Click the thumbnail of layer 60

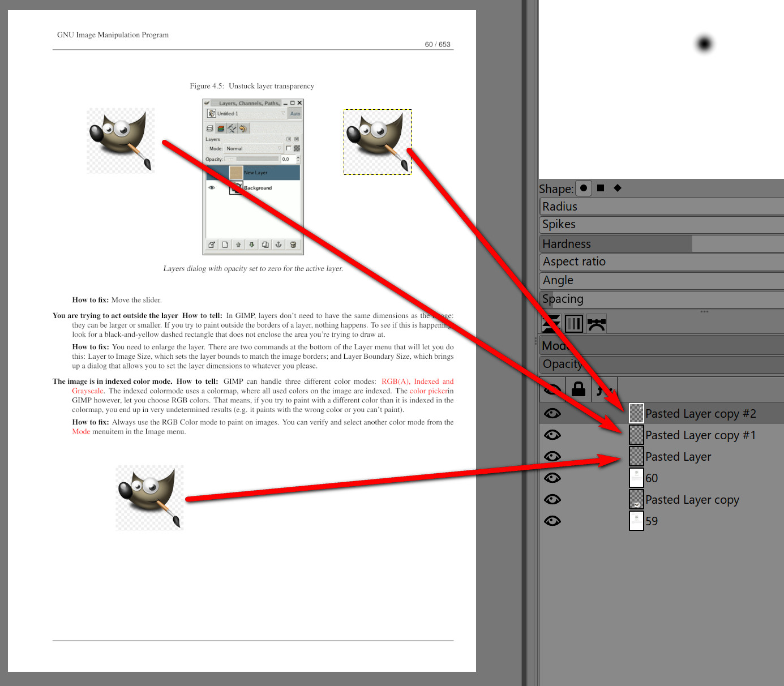tap(637, 478)
